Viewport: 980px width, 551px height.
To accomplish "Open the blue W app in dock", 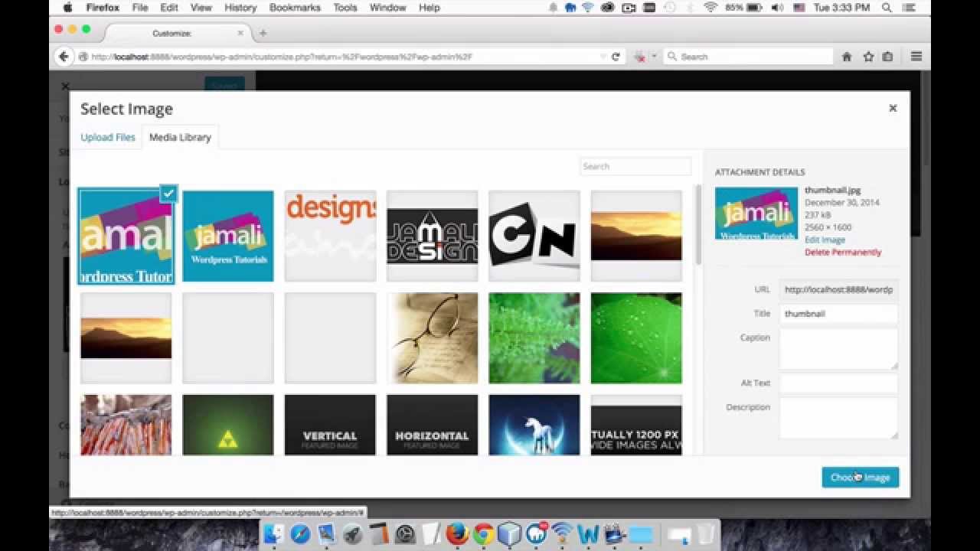I will point(588,533).
